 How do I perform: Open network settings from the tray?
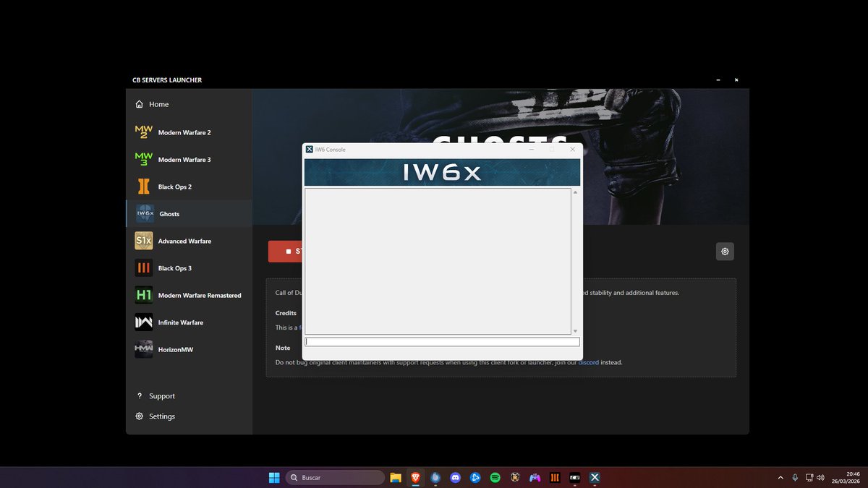point(809,478)
